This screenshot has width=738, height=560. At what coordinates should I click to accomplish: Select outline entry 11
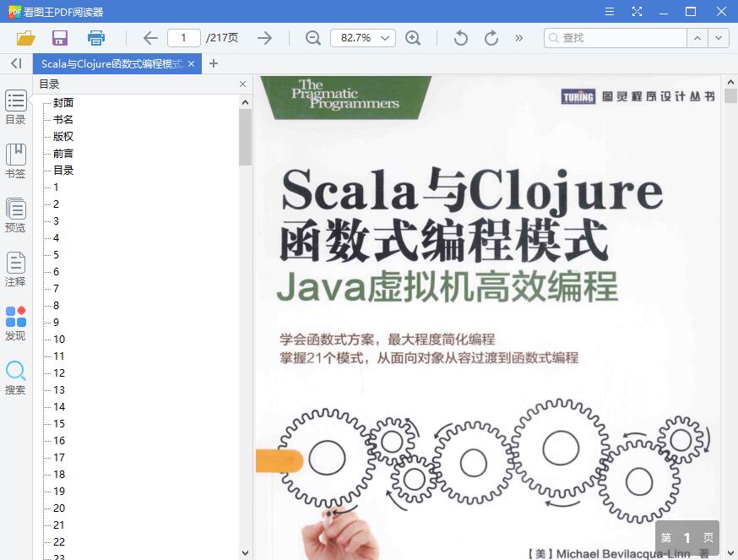(x=59, y=356)
